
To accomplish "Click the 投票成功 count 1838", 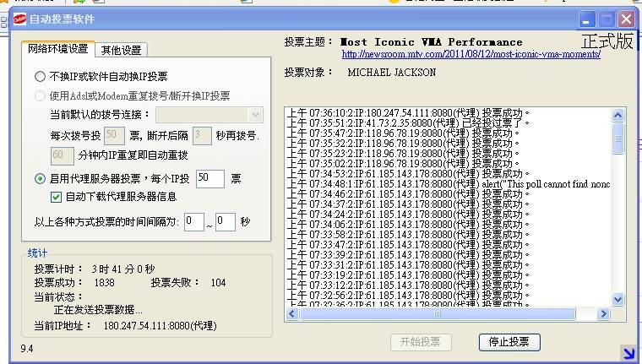I will [x=105, y=283].
